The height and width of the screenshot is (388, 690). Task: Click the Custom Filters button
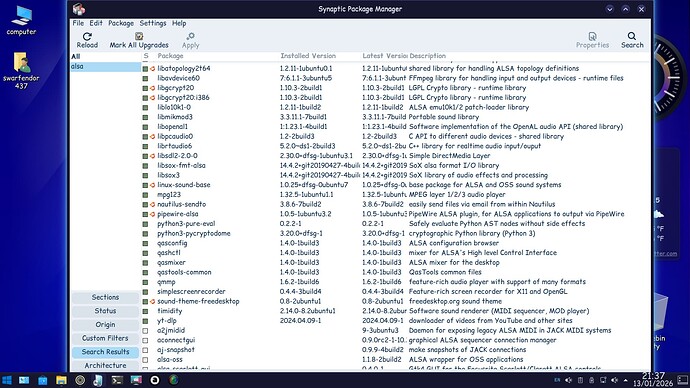(x=105, y=338)
